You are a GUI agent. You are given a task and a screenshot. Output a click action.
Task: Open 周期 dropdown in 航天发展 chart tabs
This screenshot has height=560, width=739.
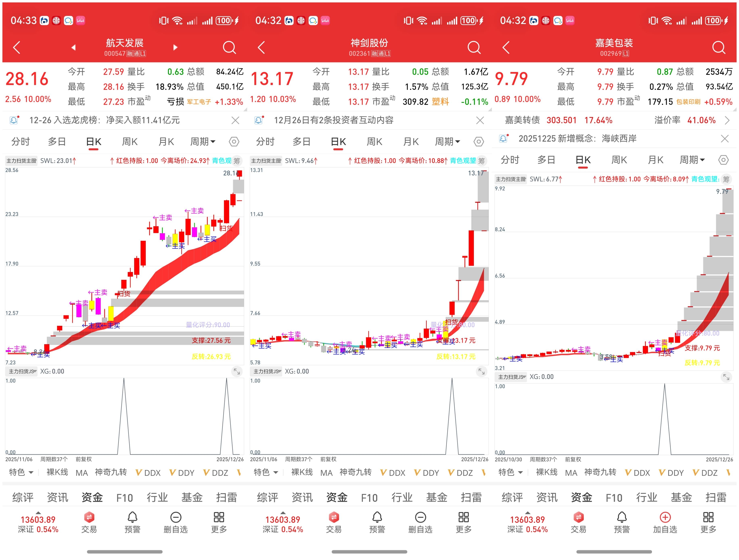(x=203, y=142)
